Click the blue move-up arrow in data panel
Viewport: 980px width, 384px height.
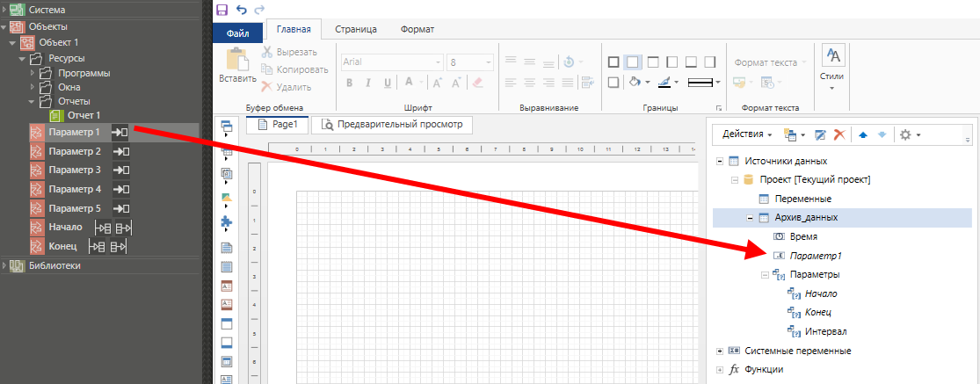[863, 134]
